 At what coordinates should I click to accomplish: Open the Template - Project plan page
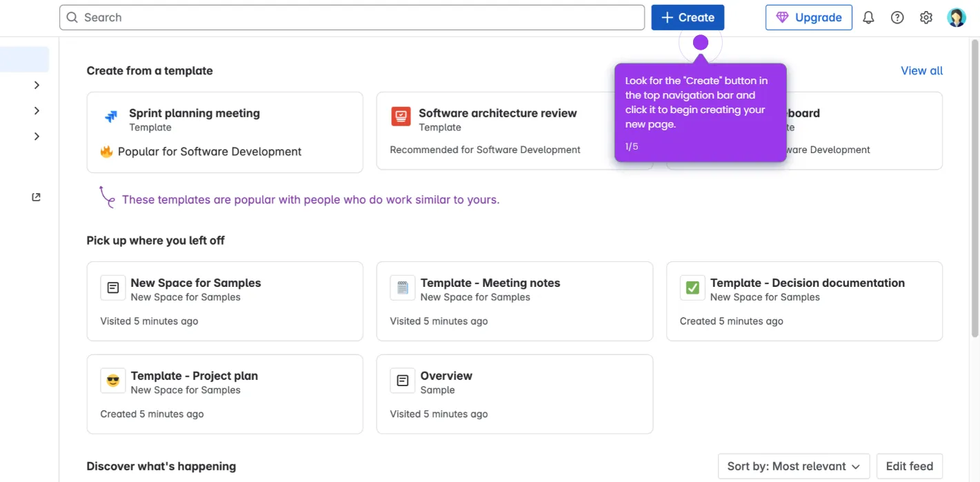coord(225,394)
